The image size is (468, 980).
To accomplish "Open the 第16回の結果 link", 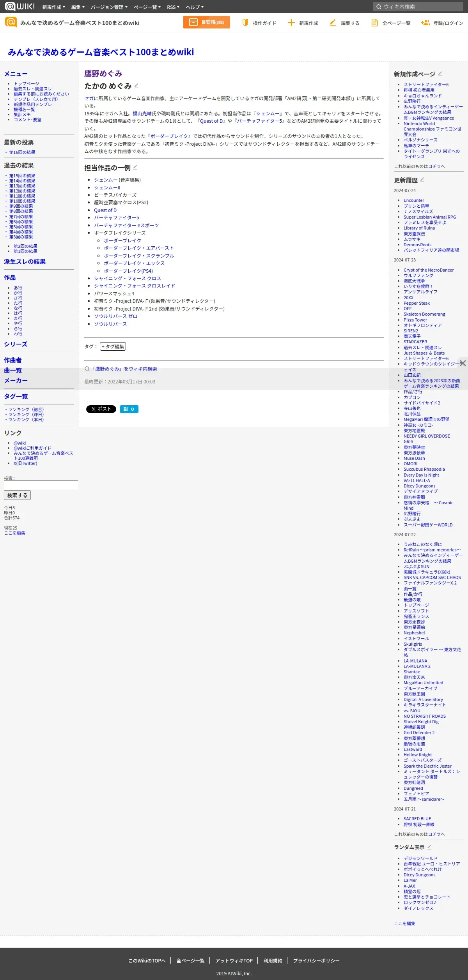I will click(22, 152).
